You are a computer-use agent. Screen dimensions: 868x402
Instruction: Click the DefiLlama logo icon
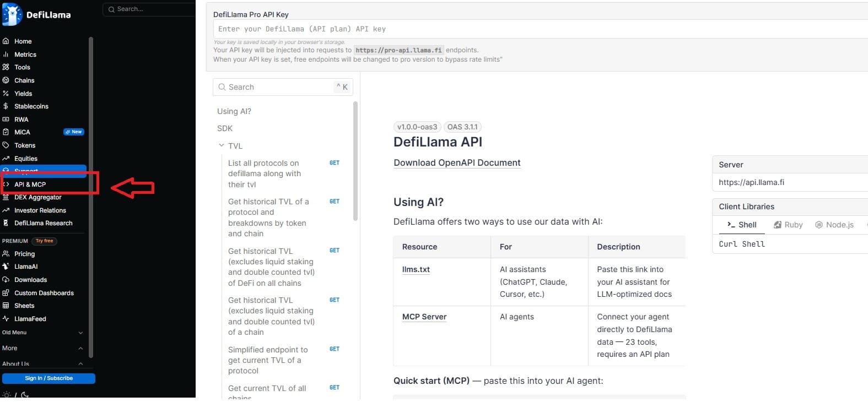12,14
